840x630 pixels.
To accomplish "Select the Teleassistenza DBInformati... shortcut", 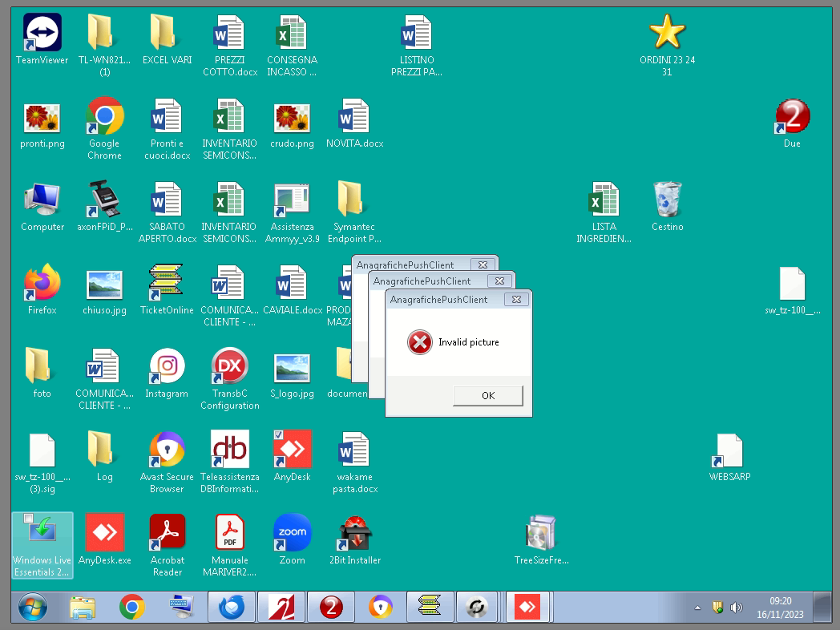I will pos(230,462).
